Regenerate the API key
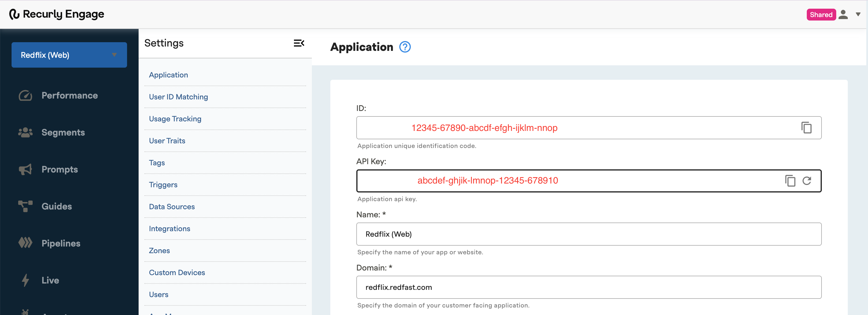The width and height of the screenshot is (868, 315). pyautogui.click(x=807, y=181)
